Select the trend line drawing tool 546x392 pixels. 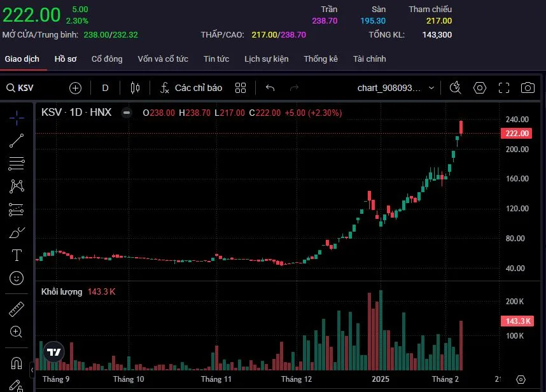tap(17, 141)
